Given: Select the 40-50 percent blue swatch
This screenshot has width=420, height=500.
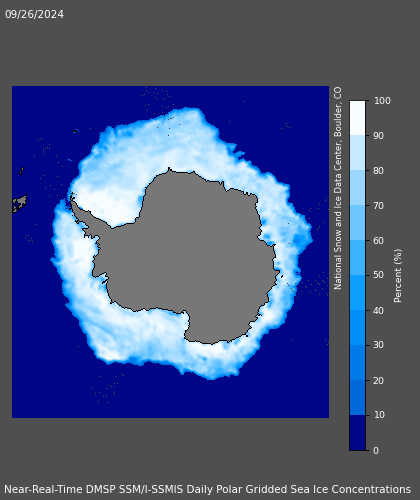Looking at the screenshot, I should [x=357, y=293].
